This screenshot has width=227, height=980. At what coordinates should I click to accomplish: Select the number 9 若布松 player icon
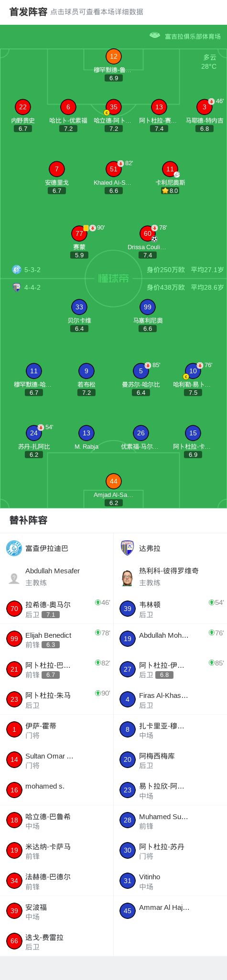pos(86,371)
